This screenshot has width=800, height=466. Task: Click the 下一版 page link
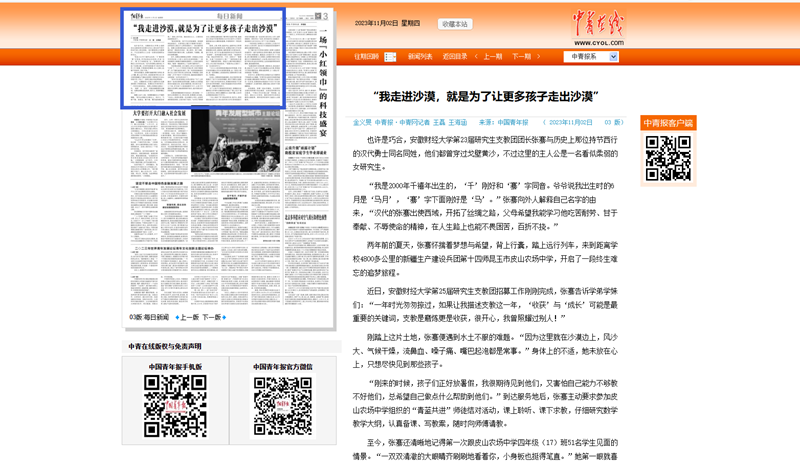pyautogui.click(x=212, y=317)
